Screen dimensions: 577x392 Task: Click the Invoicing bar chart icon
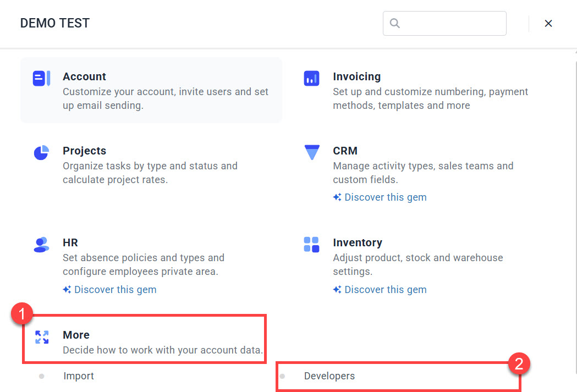(311, 79)
